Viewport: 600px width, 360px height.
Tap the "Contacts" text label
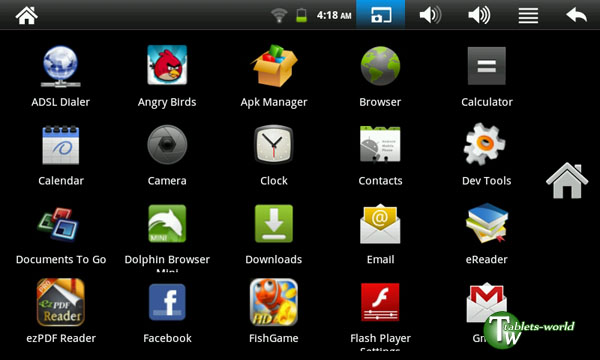(380, 181)
